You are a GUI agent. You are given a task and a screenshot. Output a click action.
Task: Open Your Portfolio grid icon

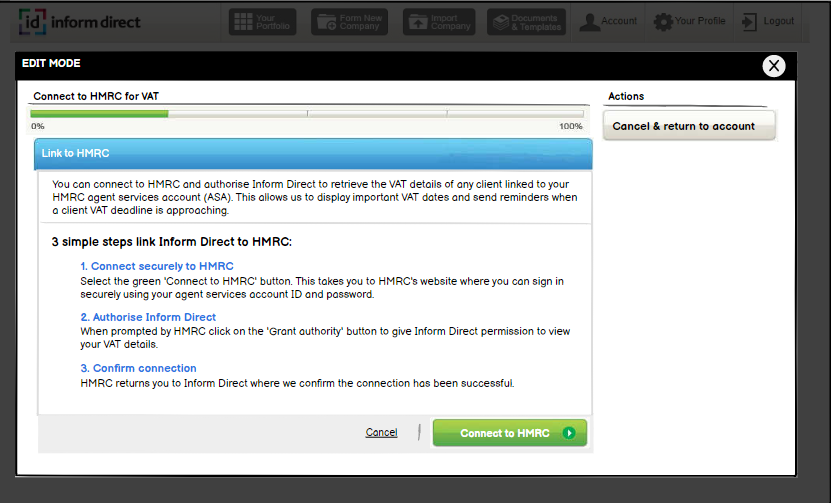(243, 21)
